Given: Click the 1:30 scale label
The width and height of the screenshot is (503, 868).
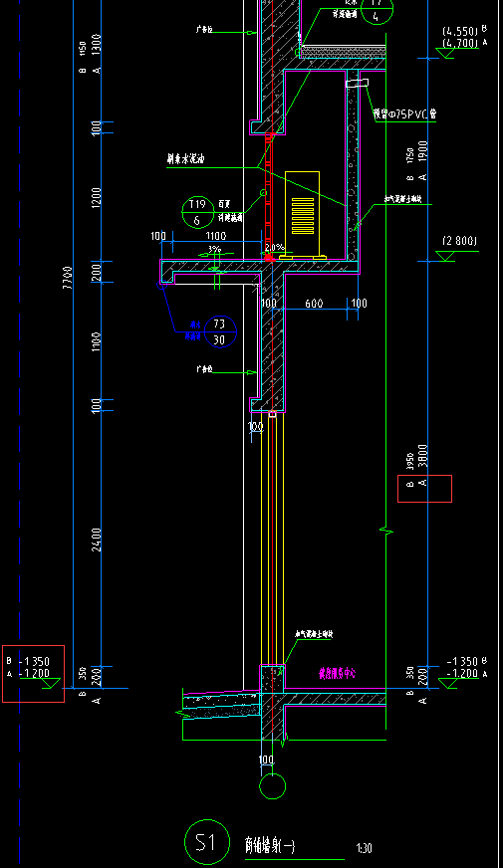Looking at the screenshot, I should [x=364, y=848].
